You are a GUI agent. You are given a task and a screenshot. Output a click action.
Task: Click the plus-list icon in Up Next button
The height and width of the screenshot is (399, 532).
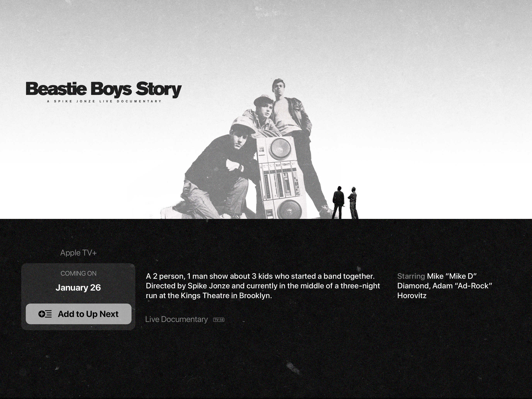[x=45, y=314]
